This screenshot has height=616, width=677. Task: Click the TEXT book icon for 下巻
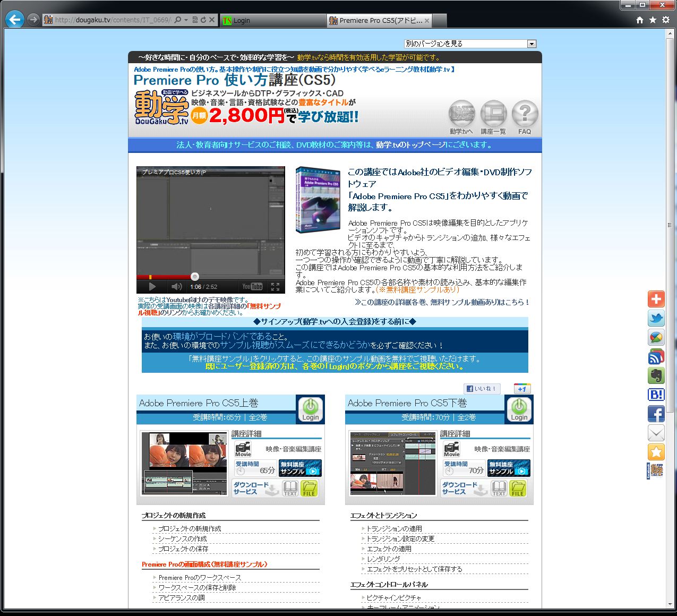tap(499, 488)
